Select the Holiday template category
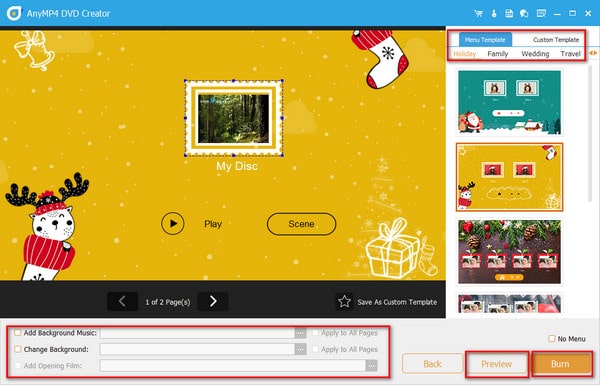 tap(465, 54)
